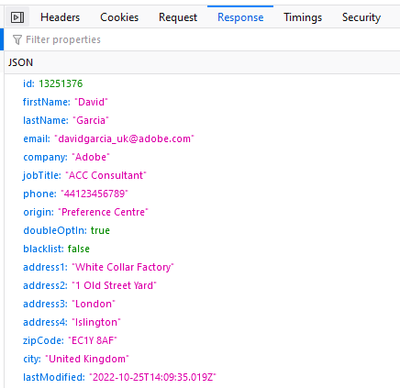Click the zipCode EC1Y 8AF row
This screenshot has height=388, width=400.
tap(202, 340)
